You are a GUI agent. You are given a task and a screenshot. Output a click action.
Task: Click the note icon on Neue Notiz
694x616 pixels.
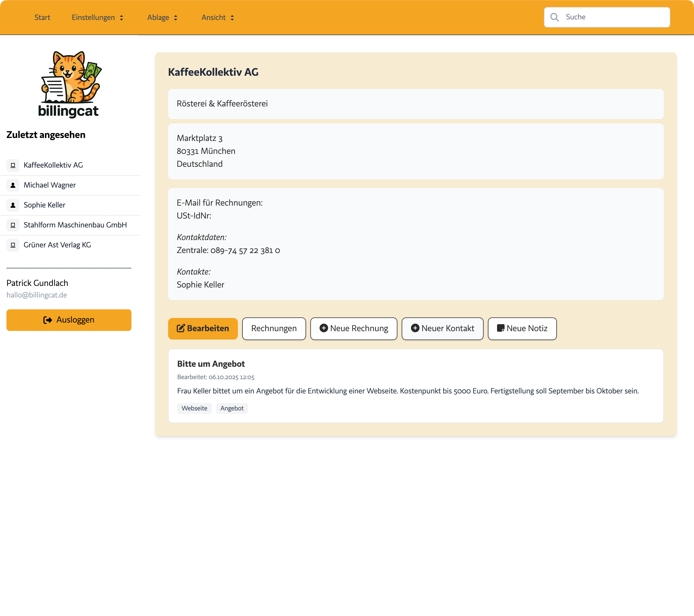pos(501,328)
